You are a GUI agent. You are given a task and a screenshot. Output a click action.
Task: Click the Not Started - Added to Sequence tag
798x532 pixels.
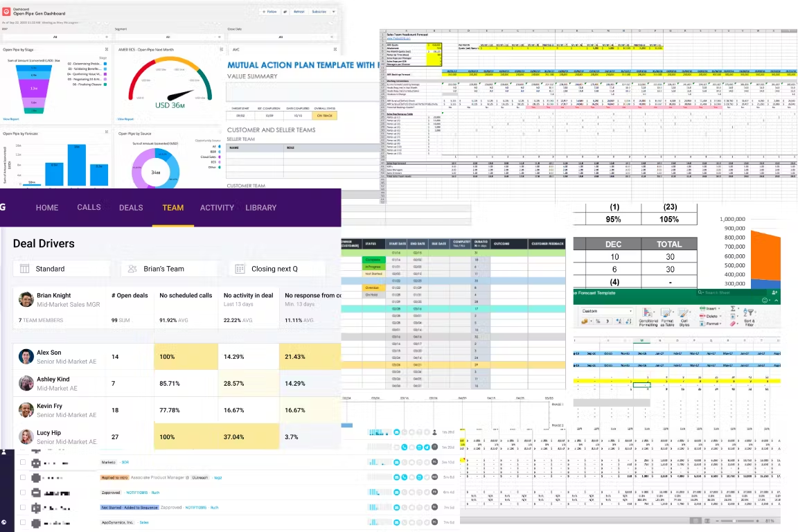(130, 508)
